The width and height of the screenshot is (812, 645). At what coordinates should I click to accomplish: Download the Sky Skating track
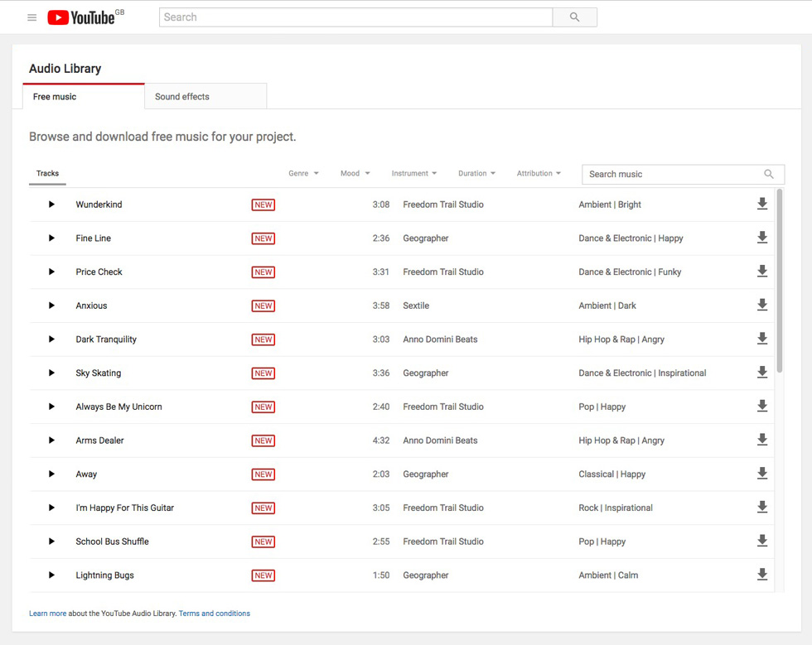tap(762, 373)
